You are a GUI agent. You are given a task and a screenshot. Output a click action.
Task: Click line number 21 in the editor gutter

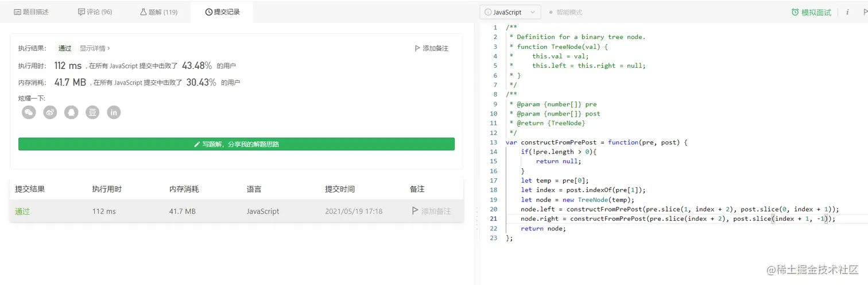pyautogui.click(x=494, y=219)
